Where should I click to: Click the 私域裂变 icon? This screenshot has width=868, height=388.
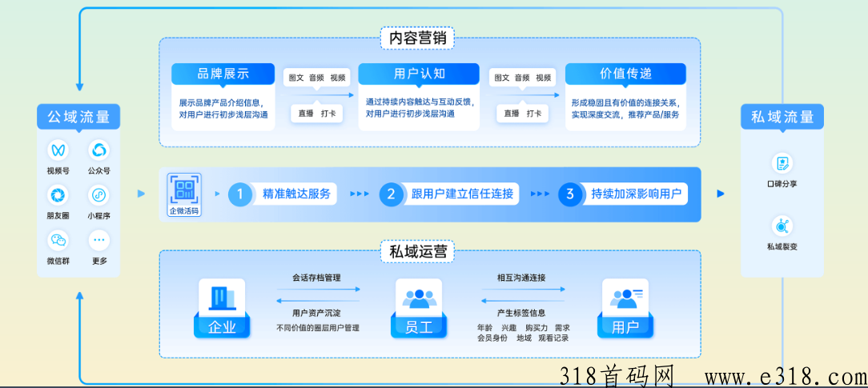point(782,226)
